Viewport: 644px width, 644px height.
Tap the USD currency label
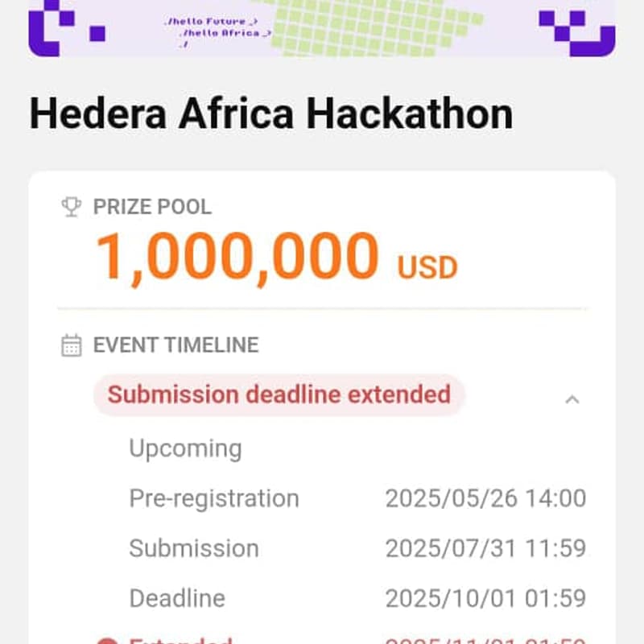click(427, 267)
